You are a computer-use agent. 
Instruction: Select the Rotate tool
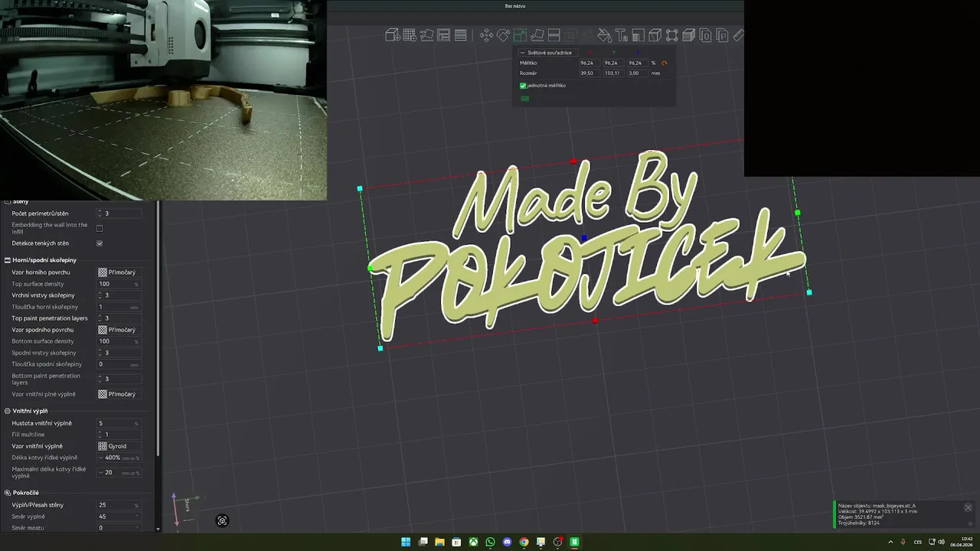(x=503, y=35)
